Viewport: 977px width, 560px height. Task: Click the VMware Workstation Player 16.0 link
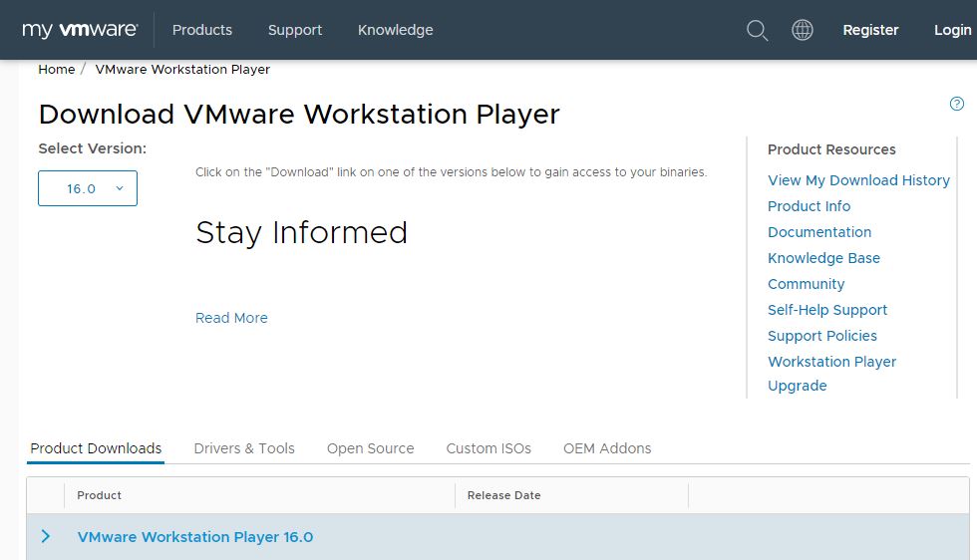195,537
